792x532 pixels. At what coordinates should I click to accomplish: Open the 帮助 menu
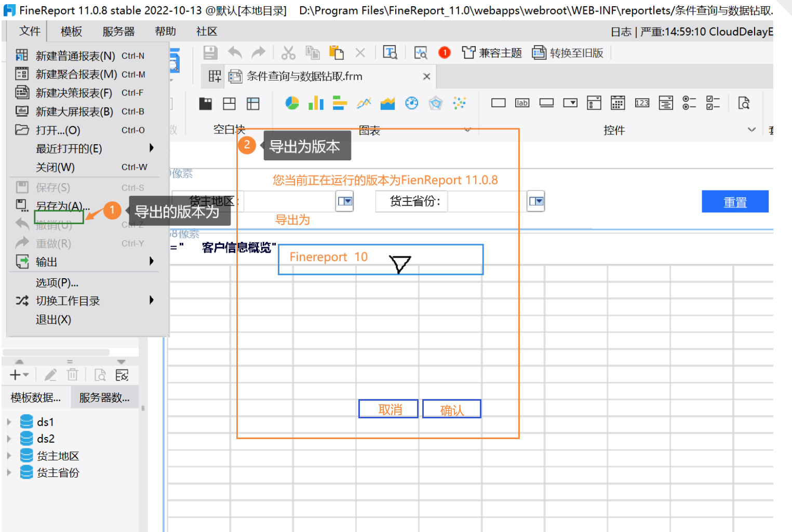coord(166,31)
